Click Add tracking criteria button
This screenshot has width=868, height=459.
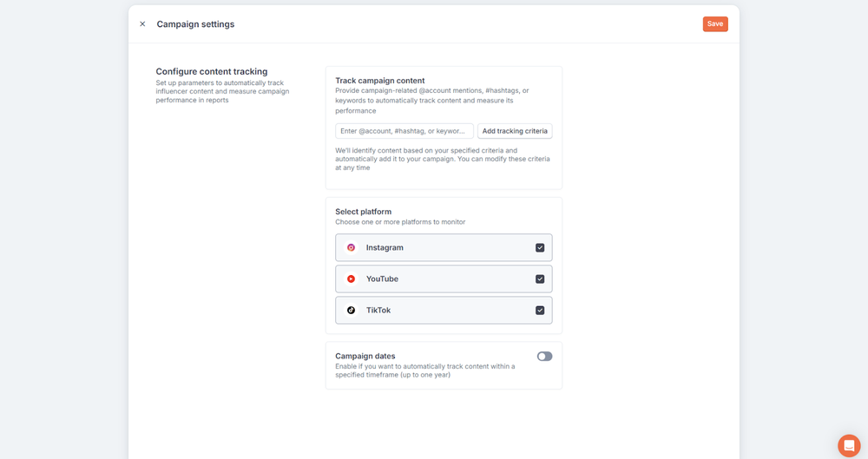[515, 131]
